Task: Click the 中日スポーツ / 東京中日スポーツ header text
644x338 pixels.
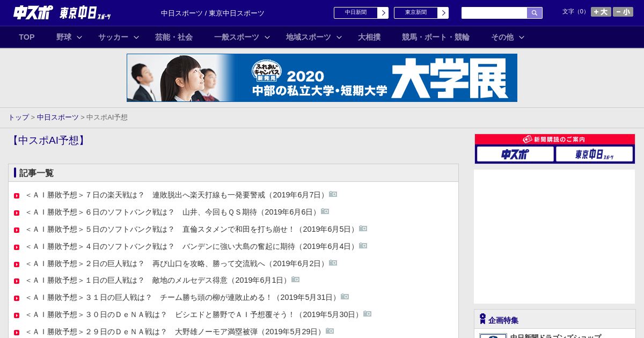Action: [213, 13]
